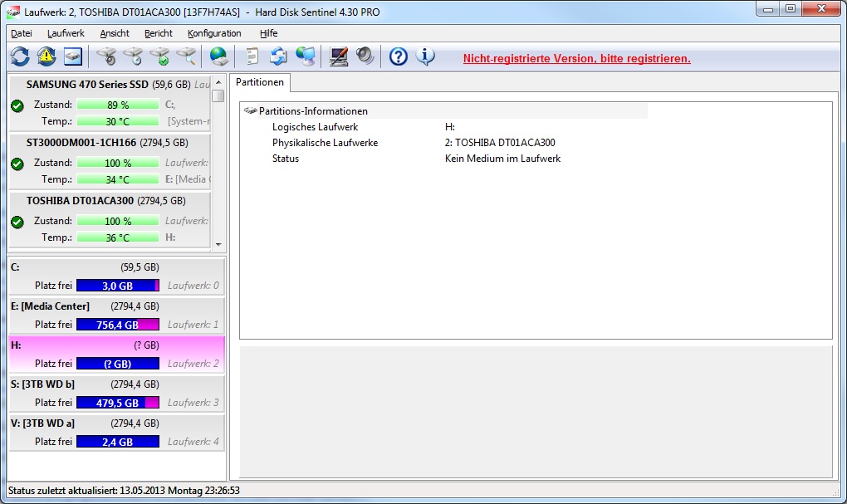Select TOSHIBA DT01ACA300 drive entry
The height and width of the screenshot is (504, 847).
click(x=110, y=219)
